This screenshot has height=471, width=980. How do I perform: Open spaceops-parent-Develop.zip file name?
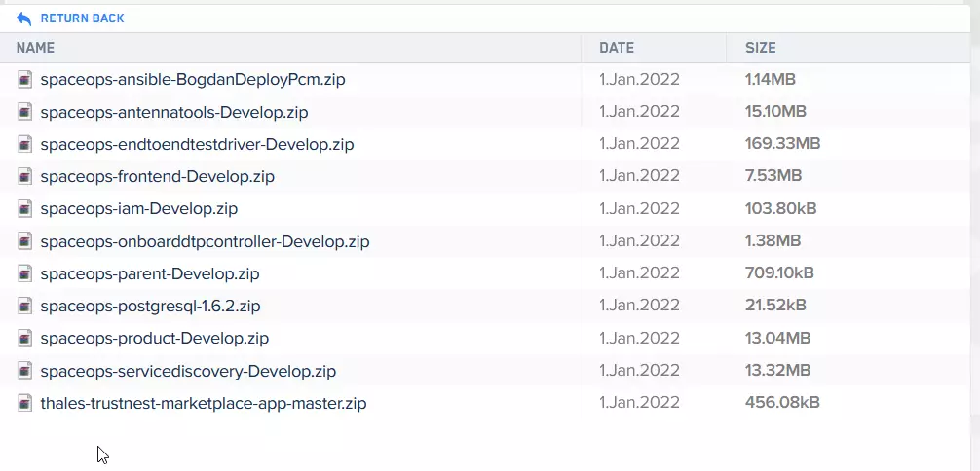pyautogui.click(x=150, y=273)
